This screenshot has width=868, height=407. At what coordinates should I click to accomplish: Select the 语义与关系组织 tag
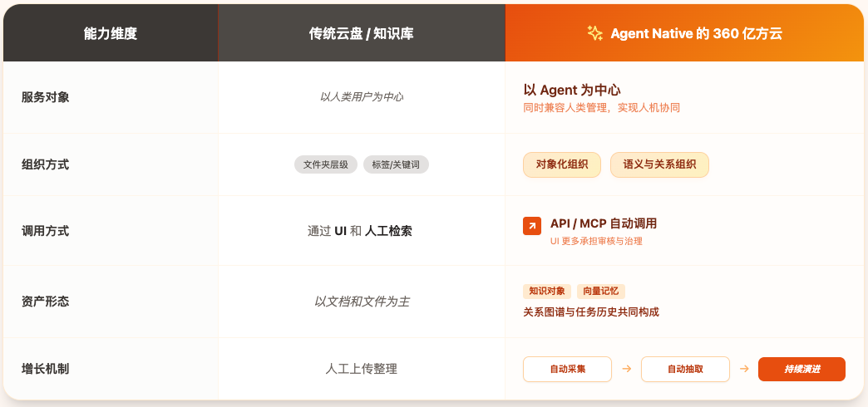pyautogui.click(x=659, y=164)
